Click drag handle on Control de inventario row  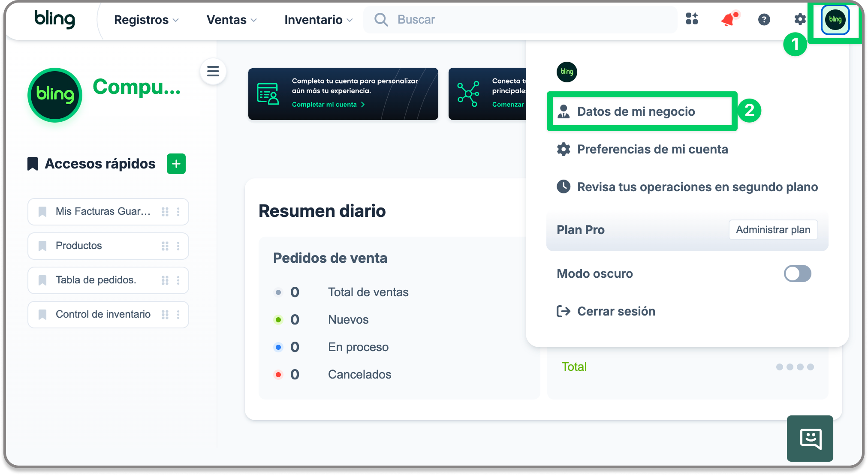tap(165, 314)
